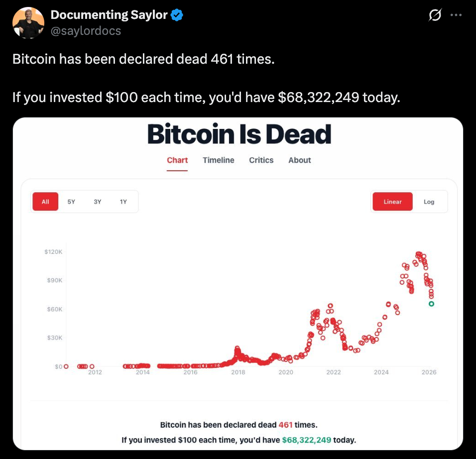The image size is (476, 459).
Task: Click the Bitcoin Is Dead heading
Action: click(x=239, y=134)
